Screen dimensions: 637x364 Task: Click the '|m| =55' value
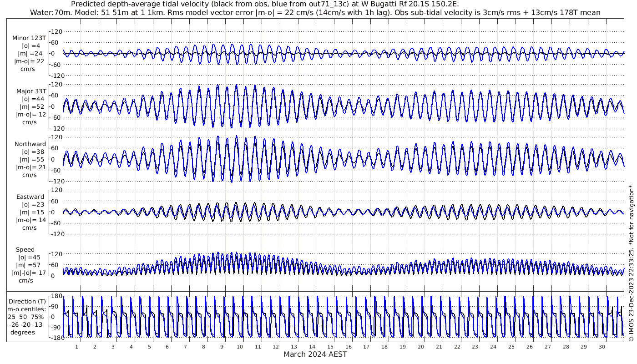[x=31, y=159]
